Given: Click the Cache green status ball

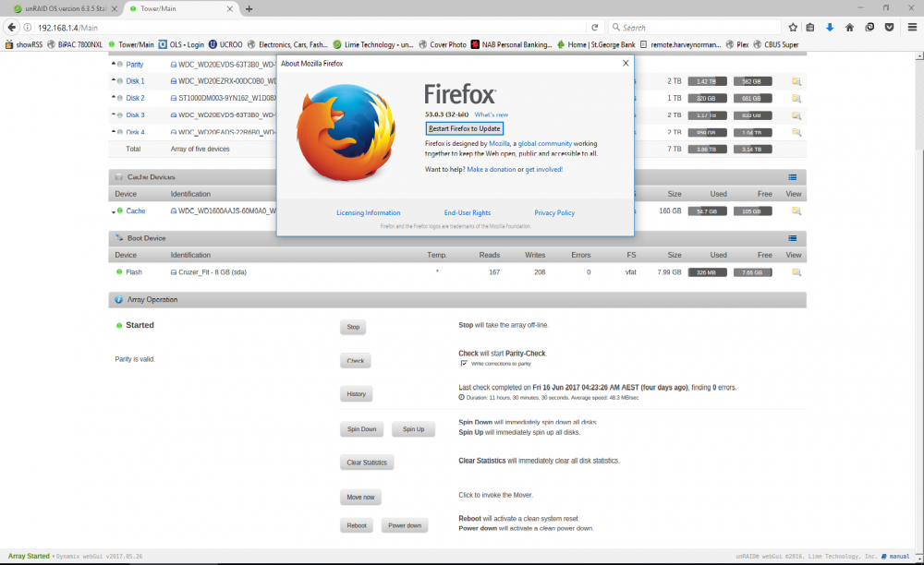Looking at the screenshot, I should pos(119,210).
